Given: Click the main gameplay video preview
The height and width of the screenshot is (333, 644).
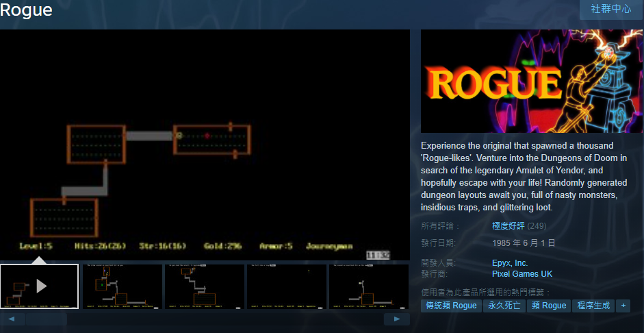Looking at the screenshot, I should coord(205,145).
